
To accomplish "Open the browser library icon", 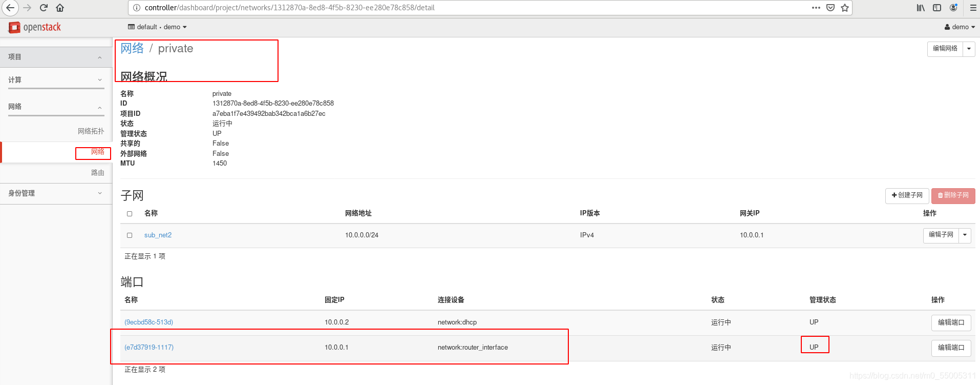I will (921, 8).
